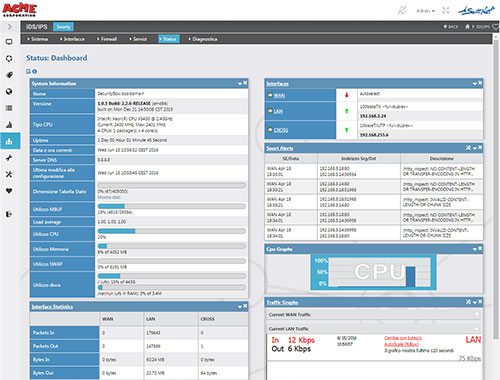Open the LAN interface link
Image resolution: width=500 pixels, height=380 pixels.
tap(278, 111)
